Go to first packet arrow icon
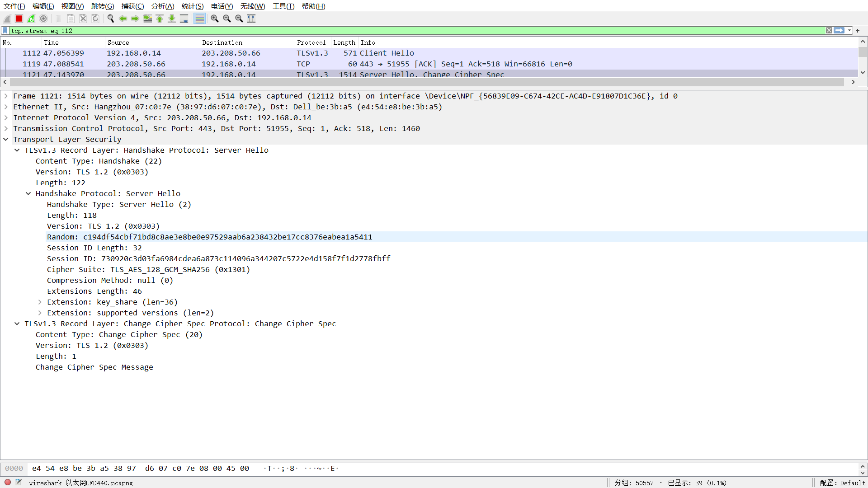Image resolution: width=868 pixels, height=488 pixels. [160, 19]
